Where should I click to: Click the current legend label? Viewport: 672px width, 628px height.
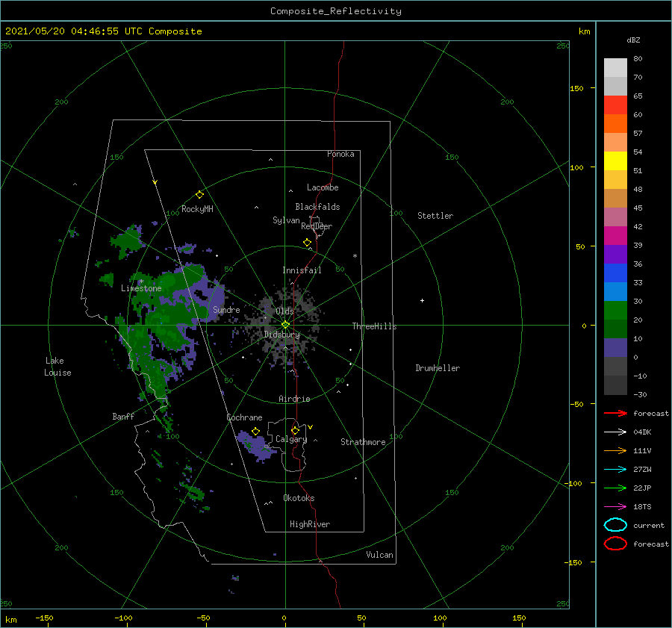pos(649,525)
